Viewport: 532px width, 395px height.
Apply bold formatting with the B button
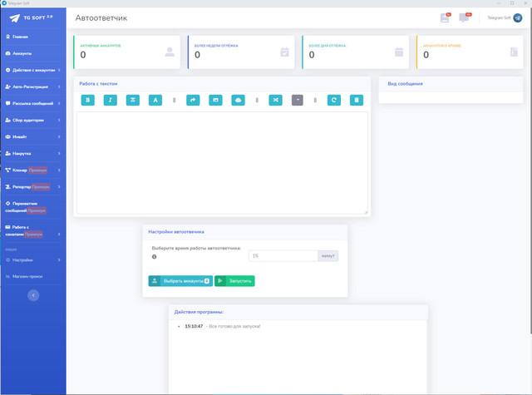[87, 100]
